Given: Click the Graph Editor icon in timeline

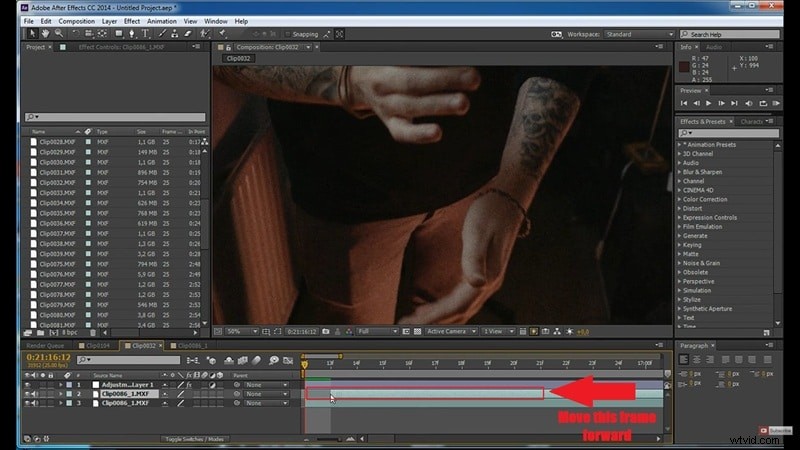Looking at the screenshot, I should pos(288,360).
